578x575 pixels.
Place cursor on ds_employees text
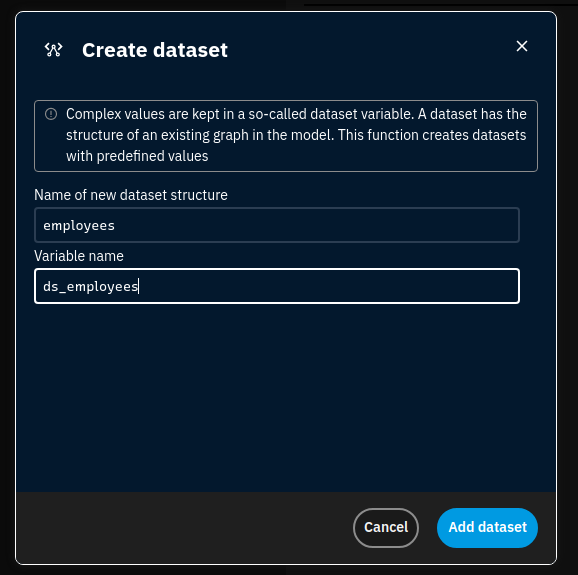(x=91, y=286)
